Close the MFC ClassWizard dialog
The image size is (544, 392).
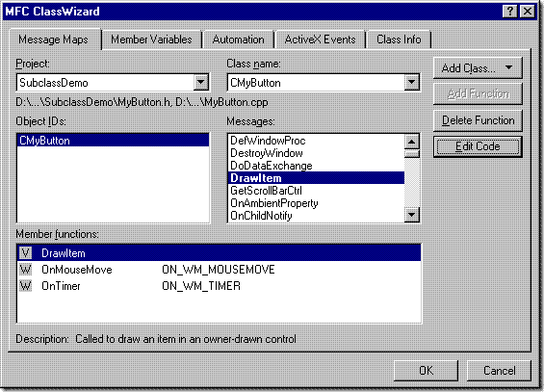pos(528,12)
